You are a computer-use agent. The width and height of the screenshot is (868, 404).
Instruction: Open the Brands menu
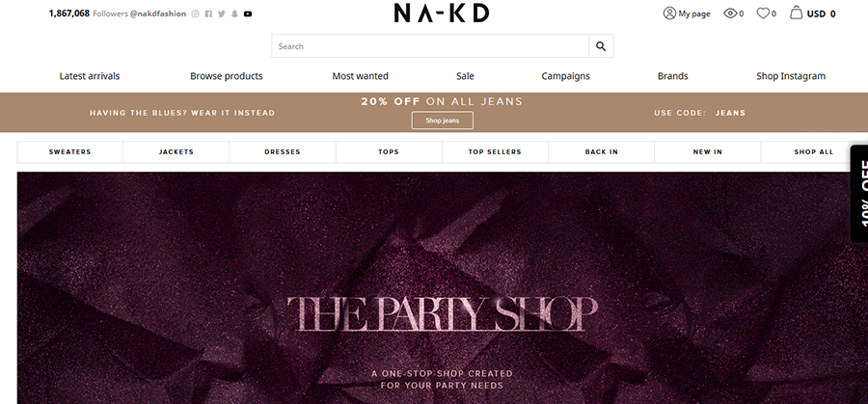click(x=672, y=76)
